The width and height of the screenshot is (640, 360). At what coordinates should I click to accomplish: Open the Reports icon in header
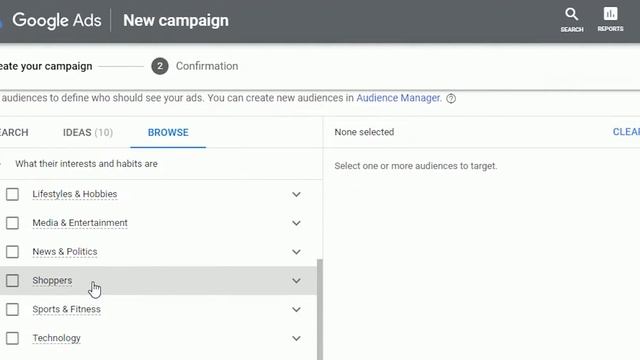tap(610, 19)
